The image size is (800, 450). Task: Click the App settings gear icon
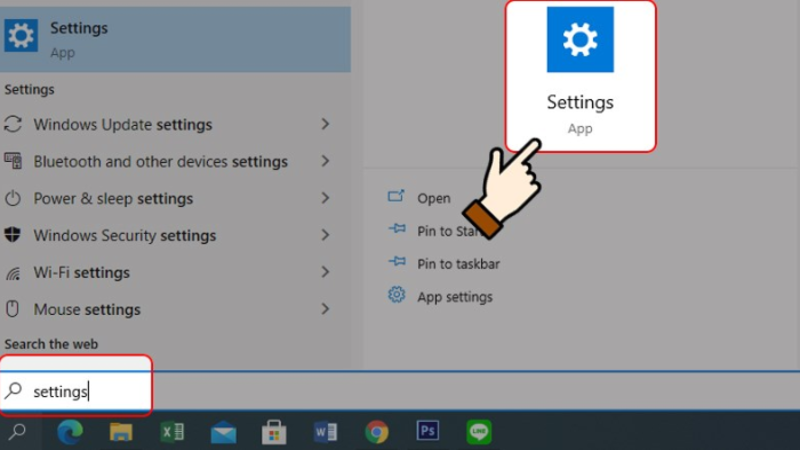click(x=396, y=295)
